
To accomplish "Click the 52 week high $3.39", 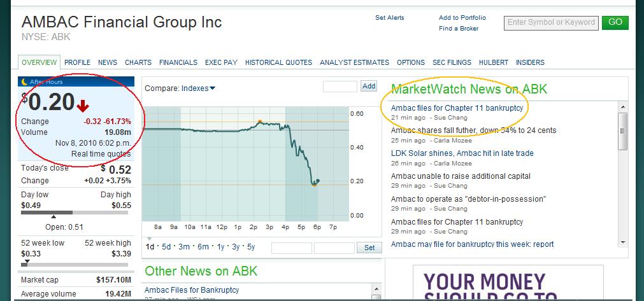I will (x=122, y=254).
